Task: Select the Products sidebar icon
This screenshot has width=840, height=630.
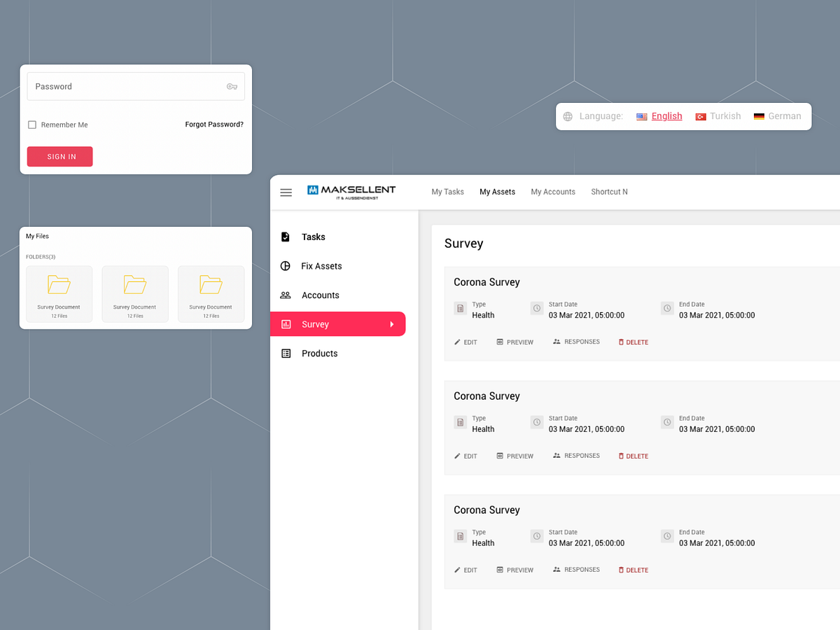Action: (x=286, y=353)
